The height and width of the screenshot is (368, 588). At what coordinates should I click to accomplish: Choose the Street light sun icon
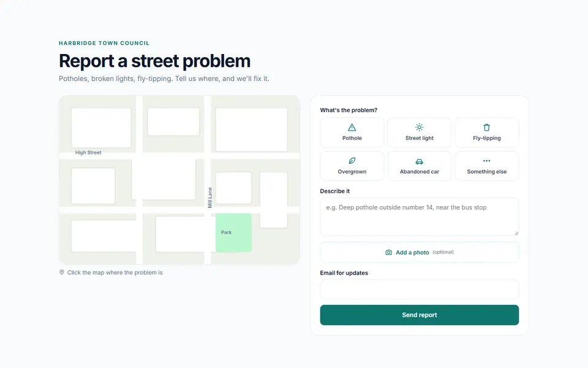419,128
